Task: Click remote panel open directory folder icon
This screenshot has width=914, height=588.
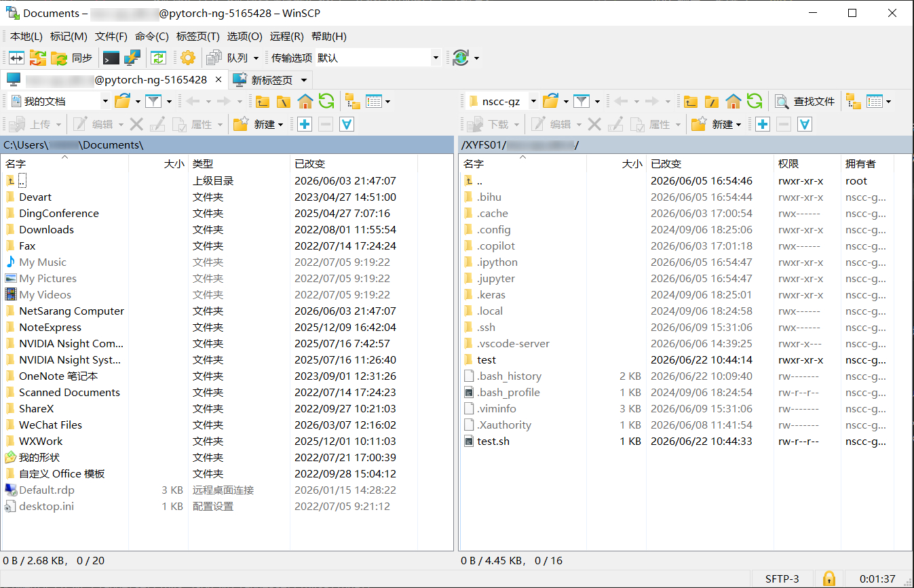Action: tap(551, 102)
